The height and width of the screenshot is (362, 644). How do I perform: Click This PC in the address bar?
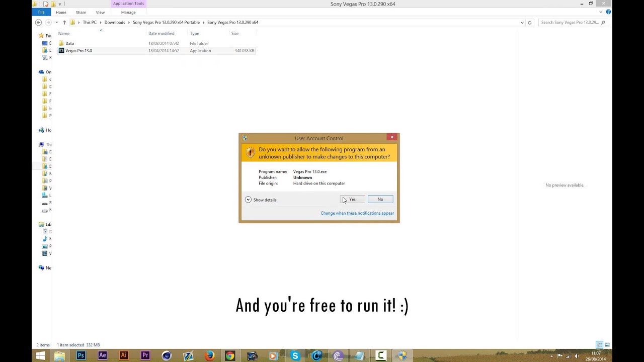(x=90, y=22)
